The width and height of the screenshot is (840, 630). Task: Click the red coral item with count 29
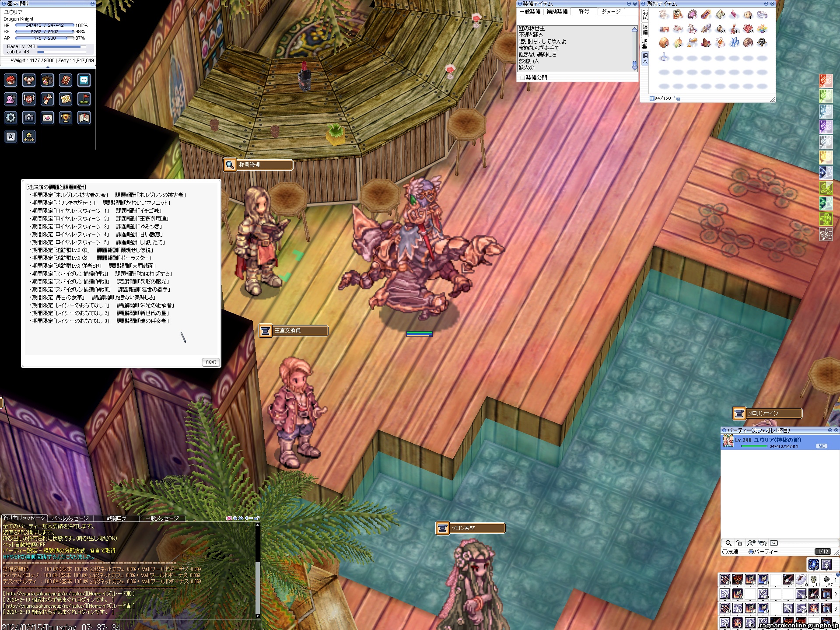click(x=748, y=29)
